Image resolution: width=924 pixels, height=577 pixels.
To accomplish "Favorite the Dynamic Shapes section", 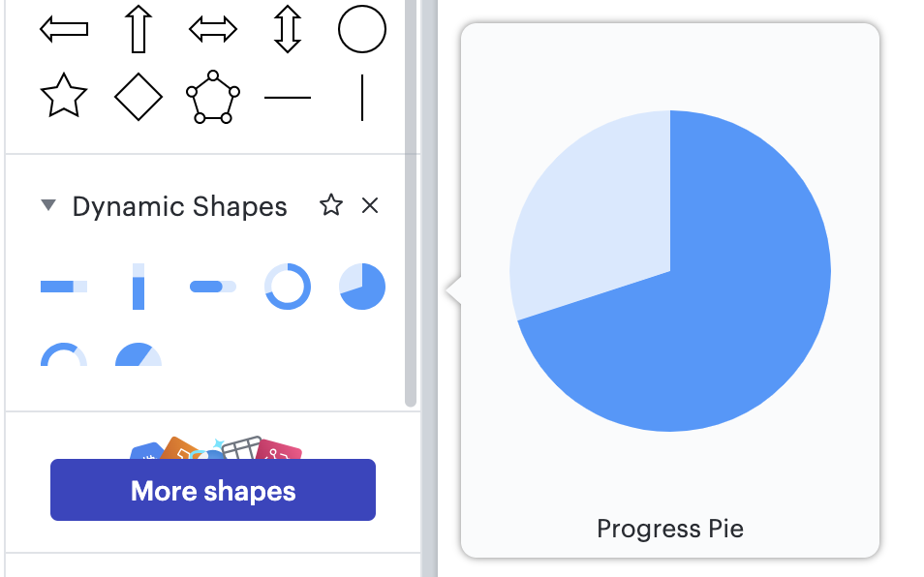I will pos(331,205).
